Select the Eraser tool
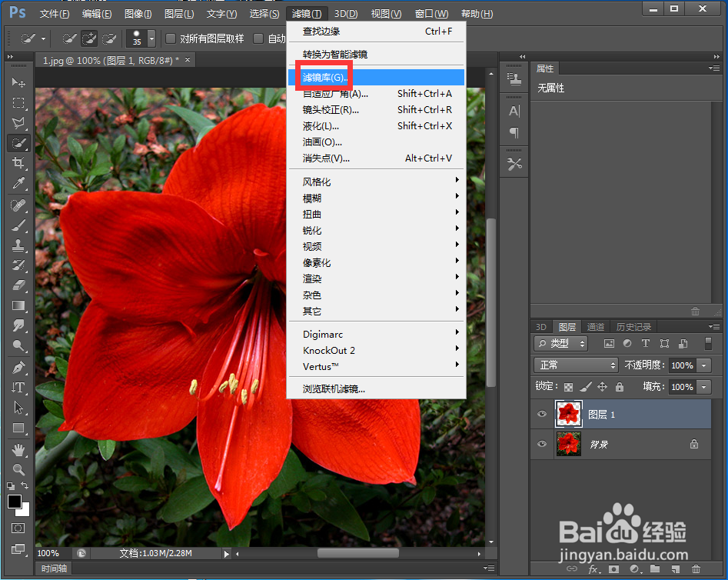This screenshot has height=580, width=728. click(x=18, y=285)
